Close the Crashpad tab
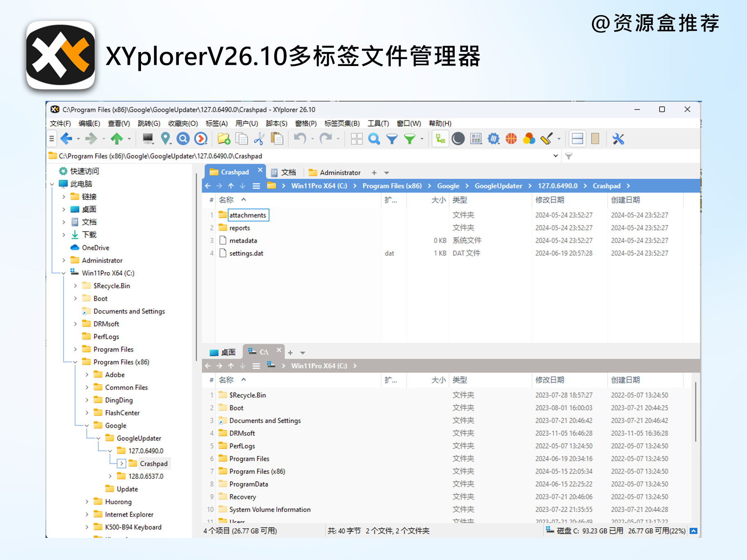 [260, 170]
